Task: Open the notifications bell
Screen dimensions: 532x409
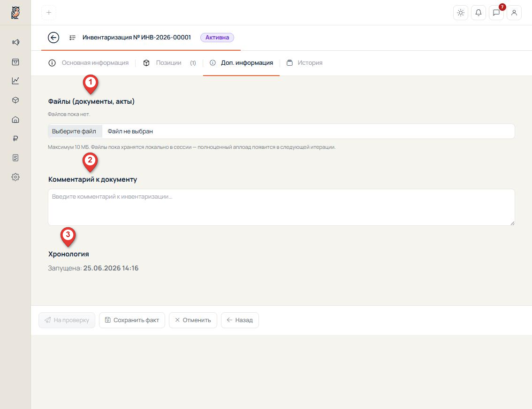Action: [x=479, y=13]
